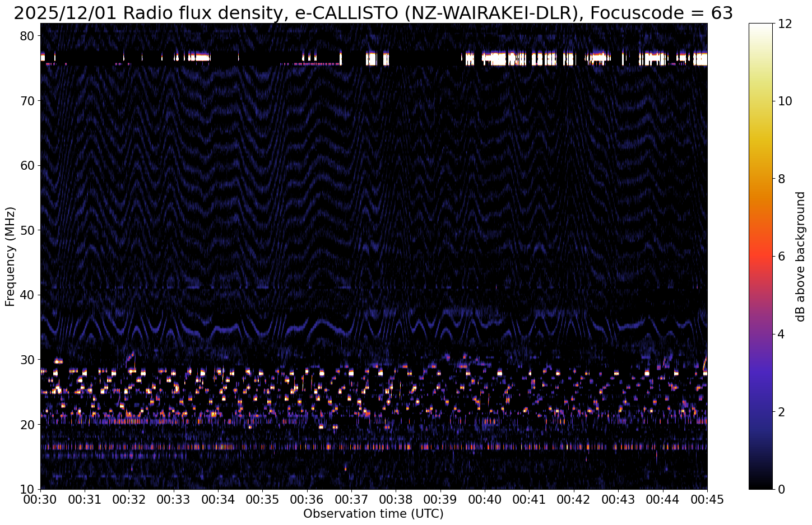Click the 00:30 time axis tick label
Image resolution: width=812 pixels, height=525 pixels.
coord(40,499)
